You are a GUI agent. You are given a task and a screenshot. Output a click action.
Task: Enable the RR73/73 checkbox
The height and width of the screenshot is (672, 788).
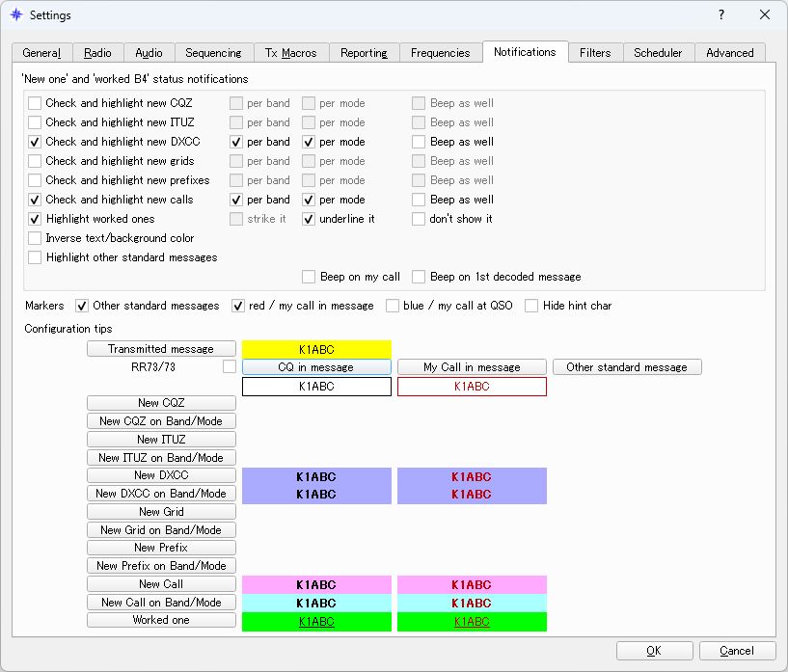coord(228,367)
